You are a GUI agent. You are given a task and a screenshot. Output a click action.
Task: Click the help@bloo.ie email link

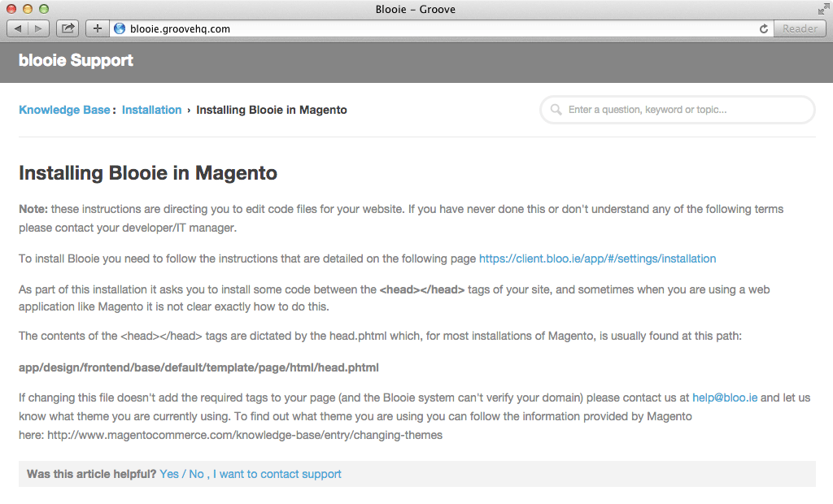click(x=725, y=398)
